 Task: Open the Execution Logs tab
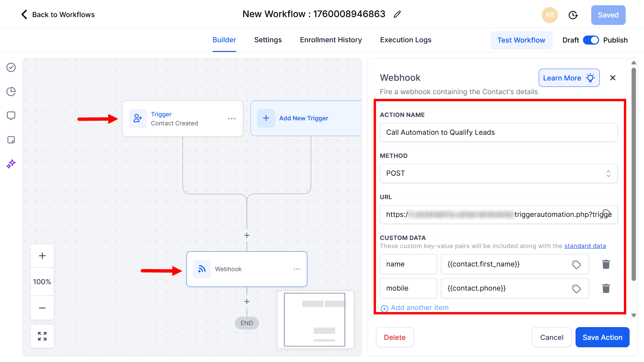(406, 40)
